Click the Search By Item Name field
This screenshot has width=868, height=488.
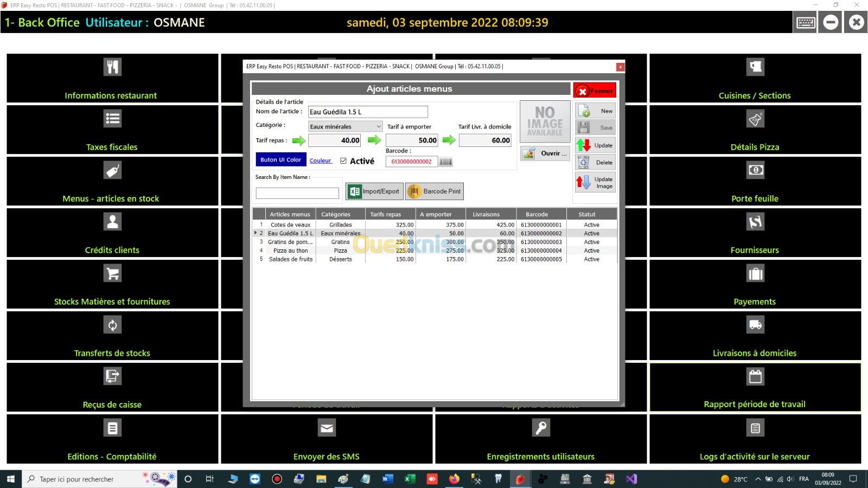point(297,193)
